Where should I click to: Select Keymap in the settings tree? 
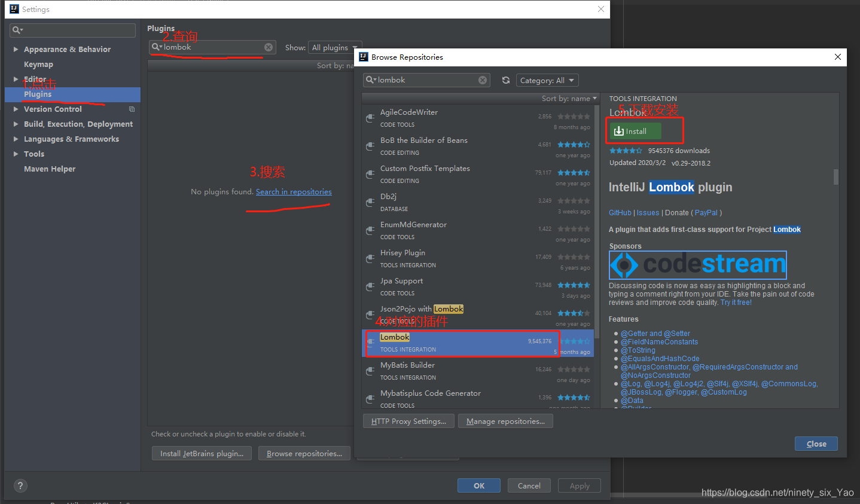[38, 64]
